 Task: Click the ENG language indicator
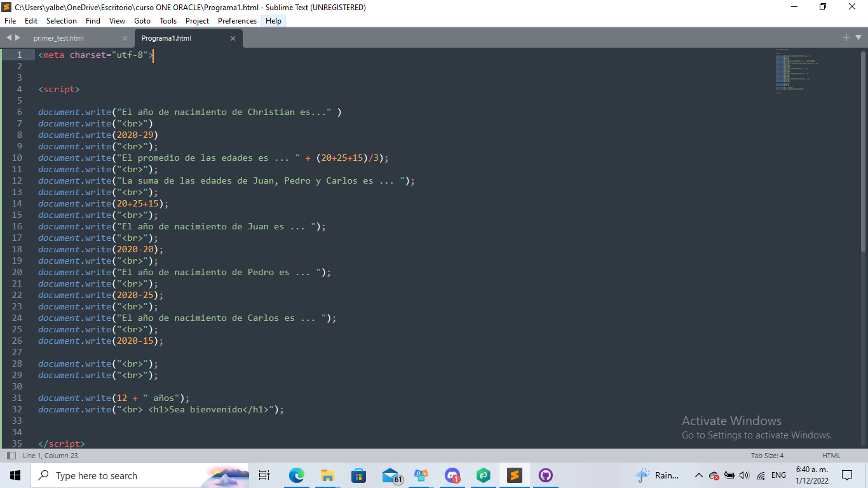pos(778,475)
